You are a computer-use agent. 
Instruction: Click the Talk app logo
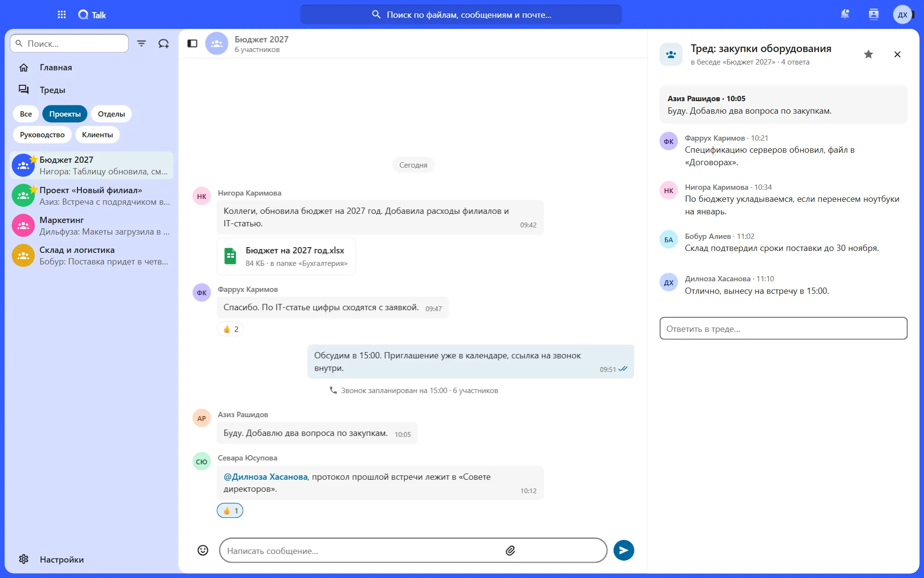coord(92,14)
